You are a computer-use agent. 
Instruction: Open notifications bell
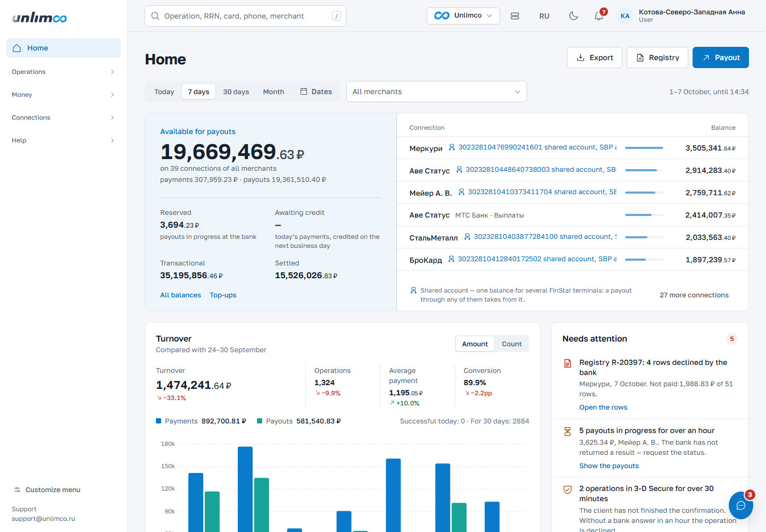point(599,16)
